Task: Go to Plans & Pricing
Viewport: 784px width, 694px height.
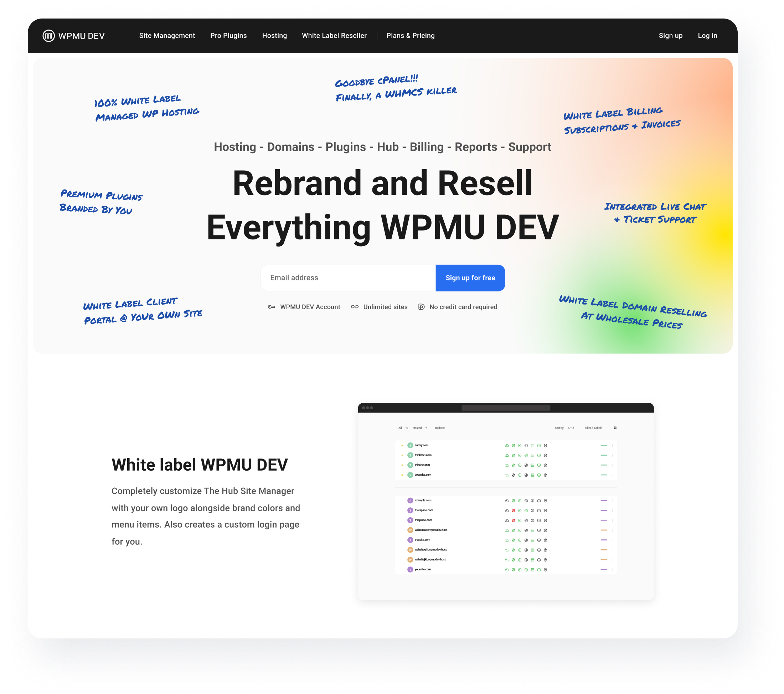Action: 411,36
